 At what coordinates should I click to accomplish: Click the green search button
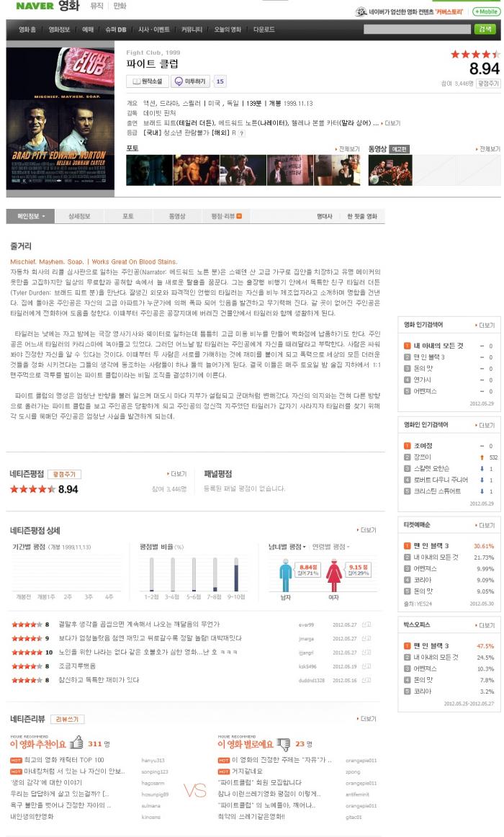(x=485, y=30)
